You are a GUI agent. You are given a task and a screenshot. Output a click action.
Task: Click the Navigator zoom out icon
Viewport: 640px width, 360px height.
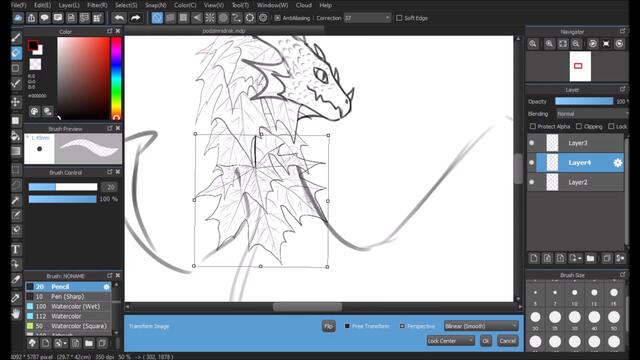coord(576,44)
